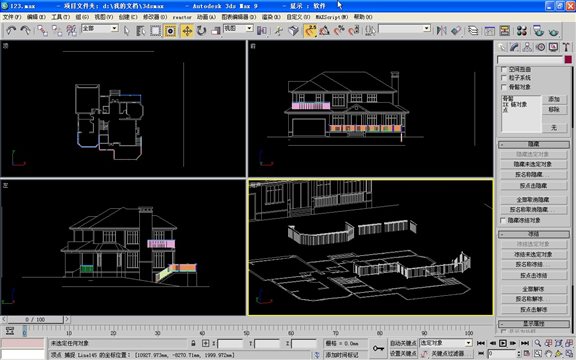
Task: Toggle the 2.5D Snaps magnet icon
Action: pos(310,31)
